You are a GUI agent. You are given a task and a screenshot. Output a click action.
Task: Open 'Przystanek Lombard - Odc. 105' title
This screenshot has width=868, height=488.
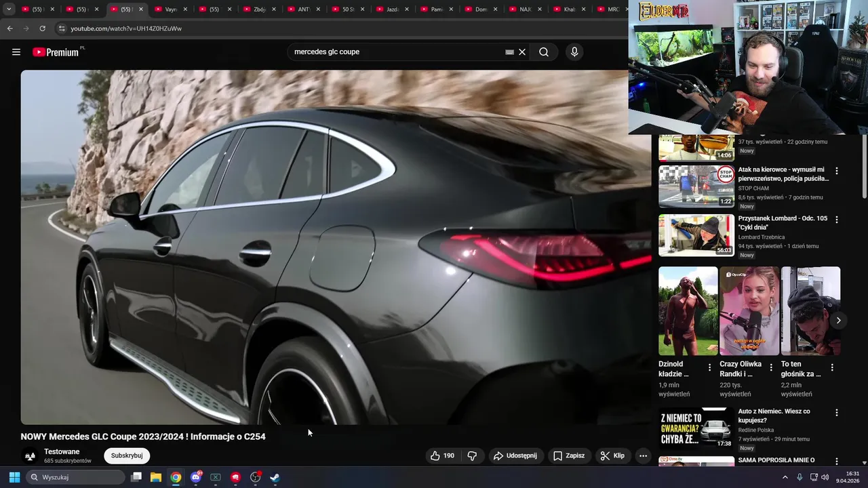tap(783, 223)
